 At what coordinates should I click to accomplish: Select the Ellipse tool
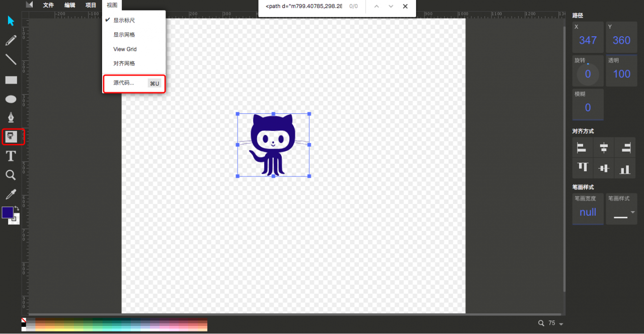tap(11, 99)
